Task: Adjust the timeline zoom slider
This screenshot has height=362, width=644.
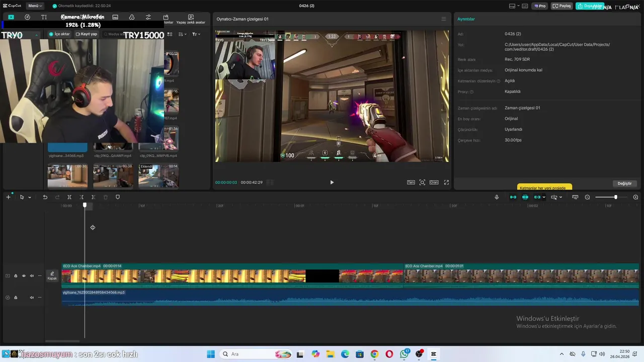Action: 615,197
